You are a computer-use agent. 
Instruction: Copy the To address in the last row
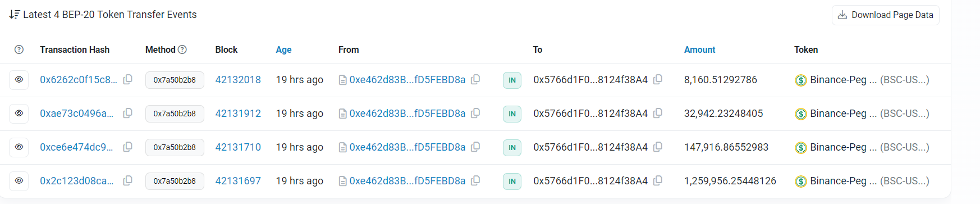pos(658,181)
